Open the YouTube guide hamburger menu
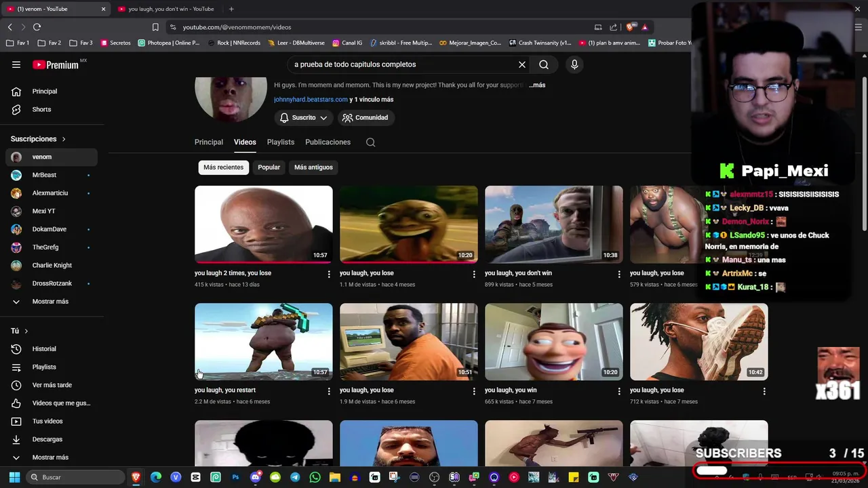 [16, 64]
